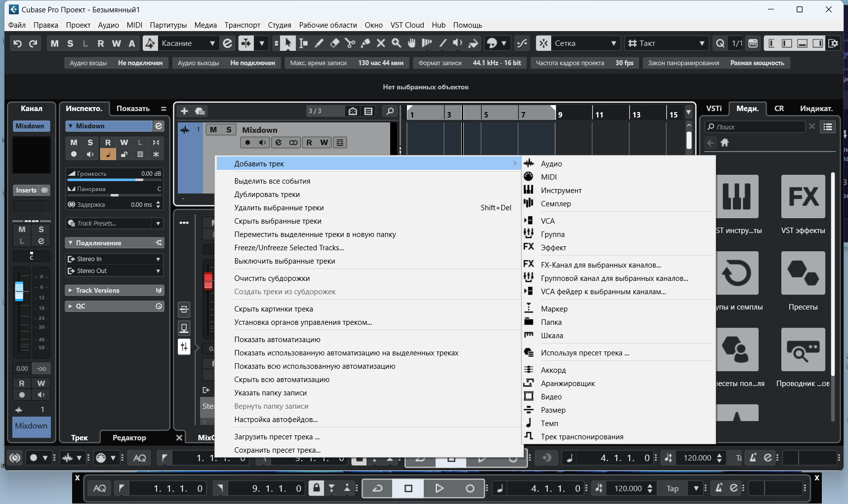Select the Glue tool
This screenshot has width=848, height=504.
point(365,43)
